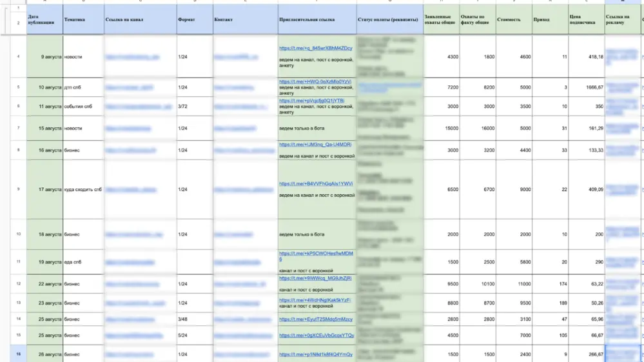Image resolution: width=644 pixels, height=362 pixels.
Task: Select the "еда спб" topic cell
Action: pyautogui.click(x=83, y=262)
